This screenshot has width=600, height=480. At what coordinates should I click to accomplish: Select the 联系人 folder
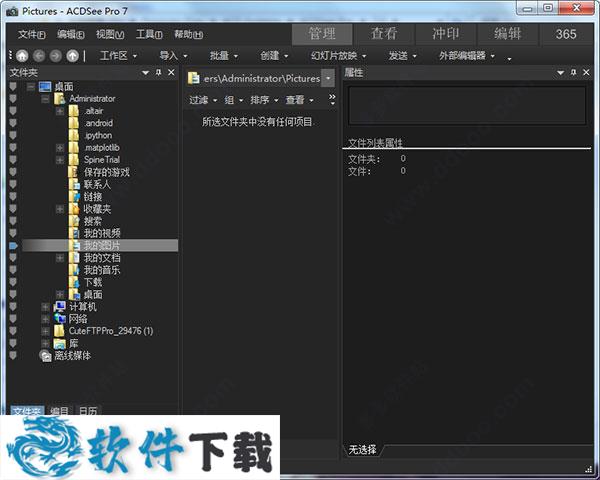coord(90,184)
